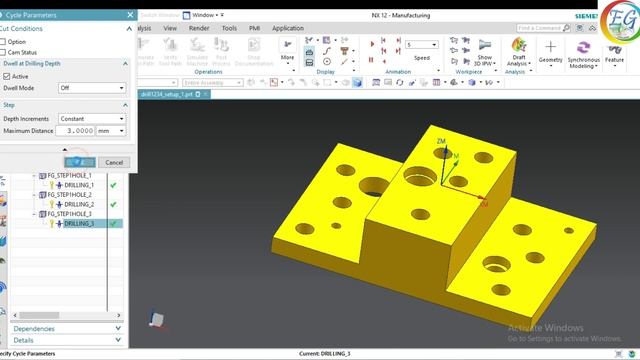Viewport: 640px width, 360px height.
Task: Tick the Cam Status checkbox
Action: pos(3,52)
